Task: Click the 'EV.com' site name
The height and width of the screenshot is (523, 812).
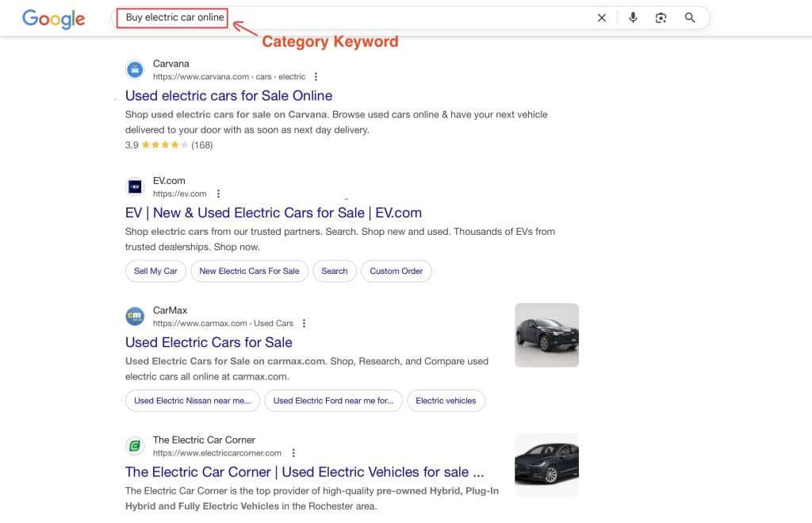Action: [x=169, y=181]
